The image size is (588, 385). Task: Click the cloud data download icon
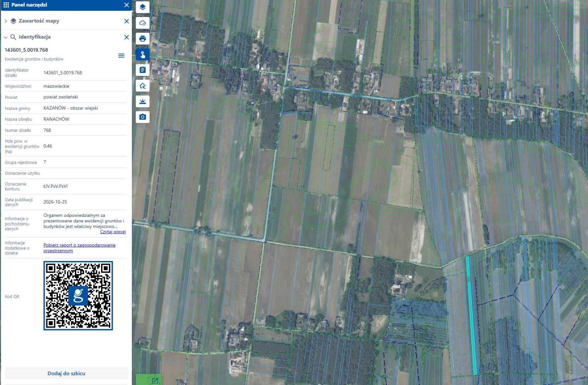click(x=142, y=23)
